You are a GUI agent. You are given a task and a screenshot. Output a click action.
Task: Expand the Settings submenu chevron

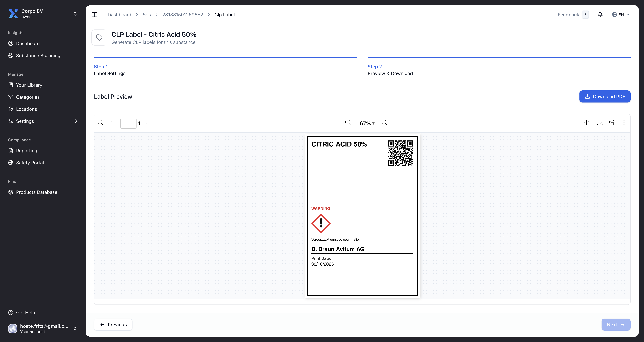(76, 121)
